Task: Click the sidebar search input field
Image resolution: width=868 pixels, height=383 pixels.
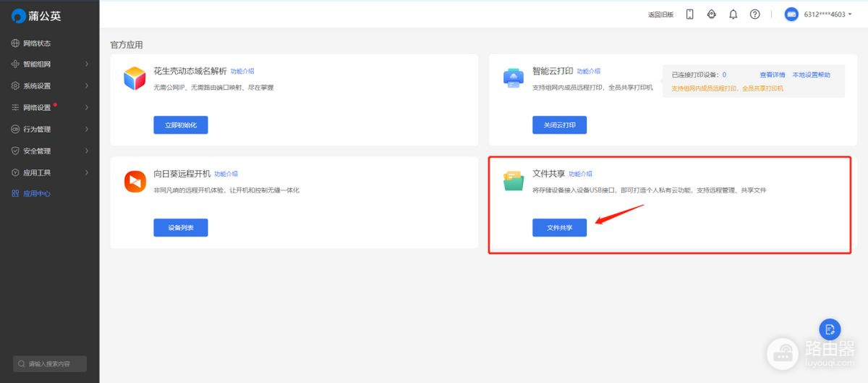Action: pos(51,363)
